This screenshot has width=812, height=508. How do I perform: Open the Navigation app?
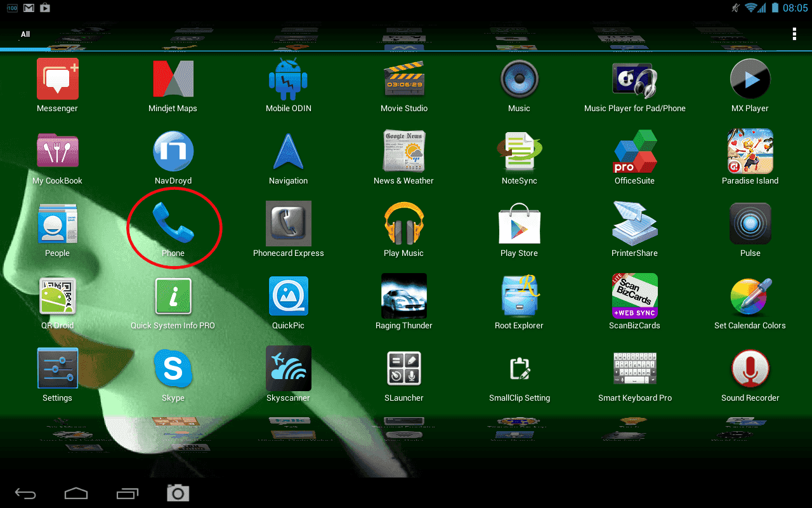[288, 152]
